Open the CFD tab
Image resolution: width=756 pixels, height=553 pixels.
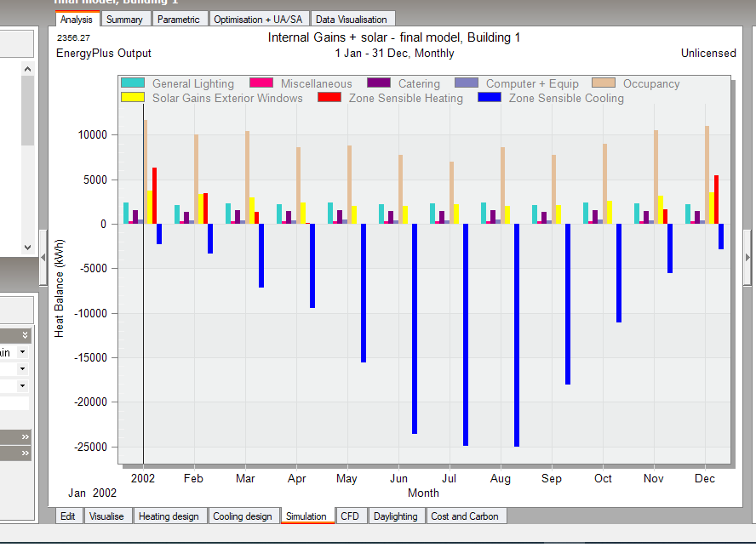pos(350,516)
